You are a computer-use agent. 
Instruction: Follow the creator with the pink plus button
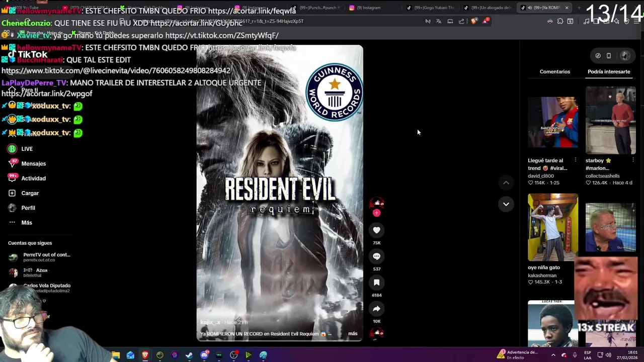tap(376, 213)
